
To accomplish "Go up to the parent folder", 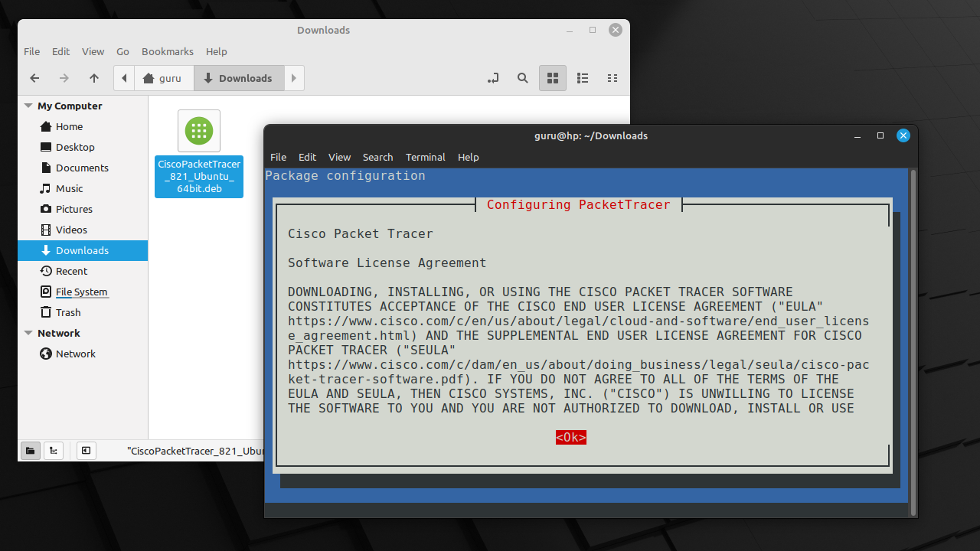I will point(94,78).
